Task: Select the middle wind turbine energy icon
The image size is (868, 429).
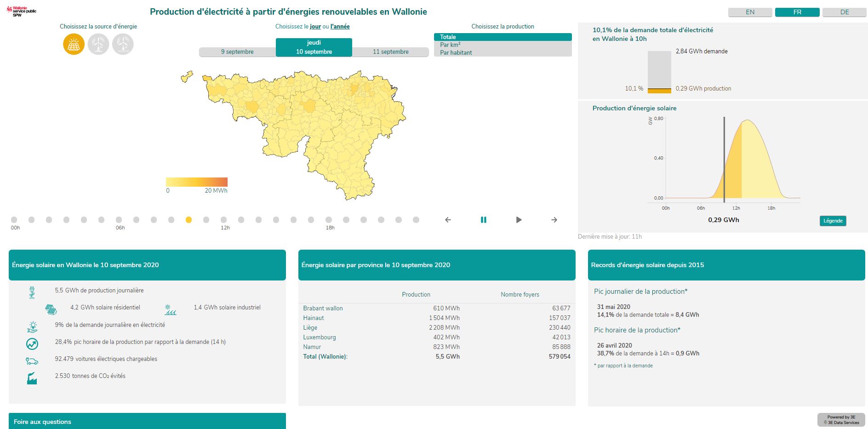Action: (x=98, y=45)
